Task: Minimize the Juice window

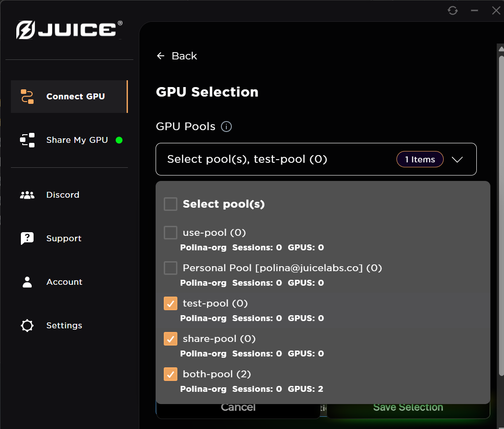Action: 475,10
